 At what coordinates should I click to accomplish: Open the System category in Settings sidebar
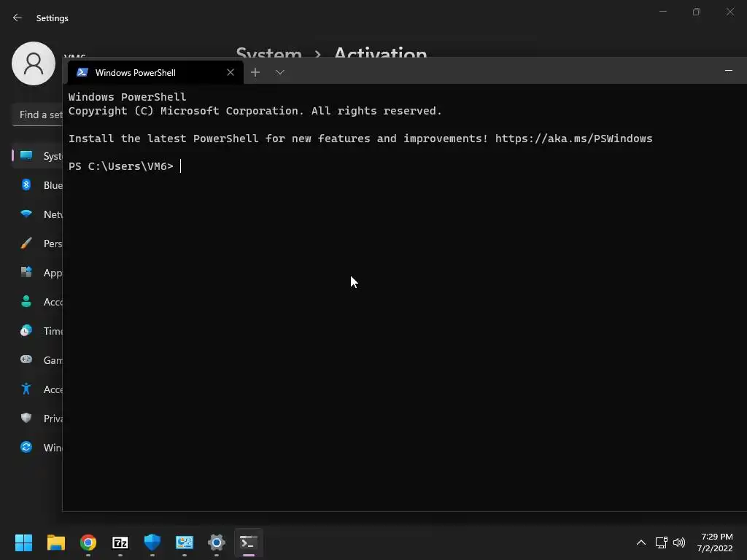[38, 156]
